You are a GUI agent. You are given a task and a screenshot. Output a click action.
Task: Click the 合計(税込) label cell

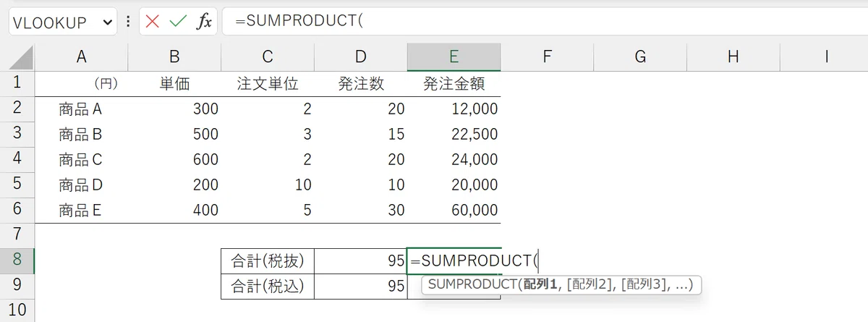click(x=268, y=286)
